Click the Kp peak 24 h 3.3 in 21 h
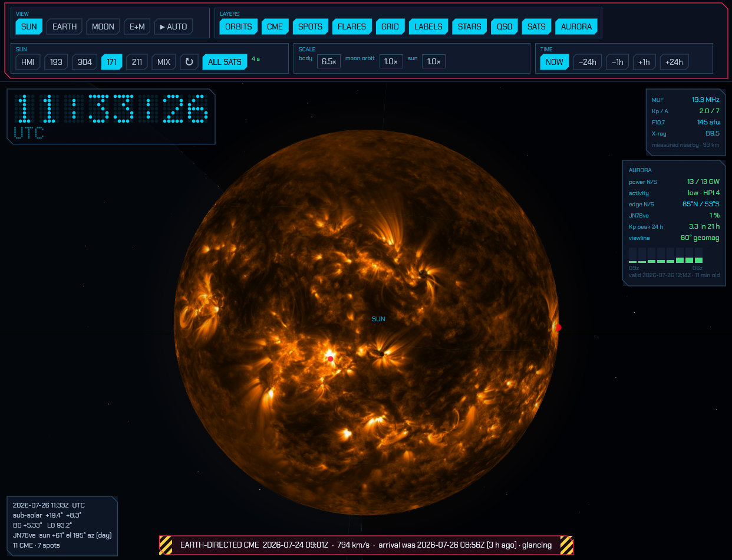 (x=674, y=226)
